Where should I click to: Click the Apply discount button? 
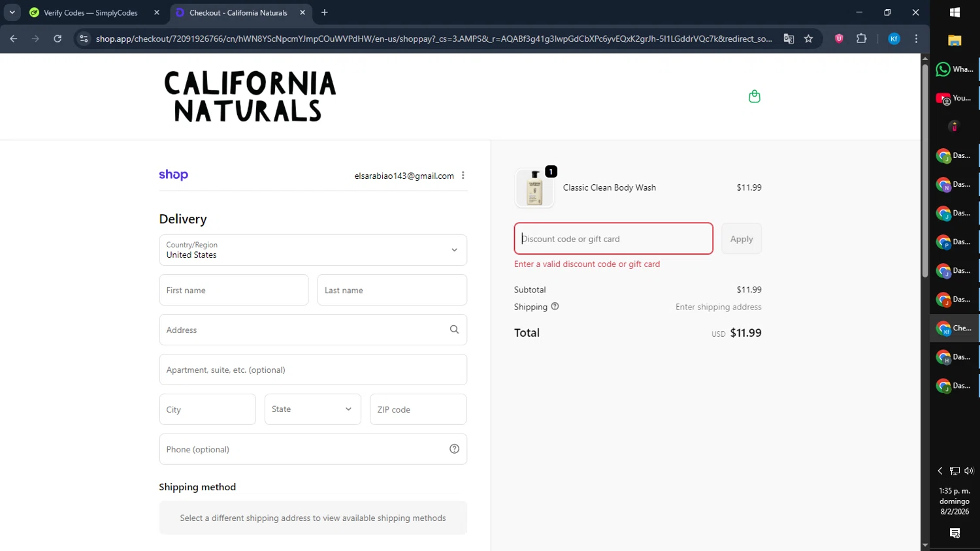[742, 239]
